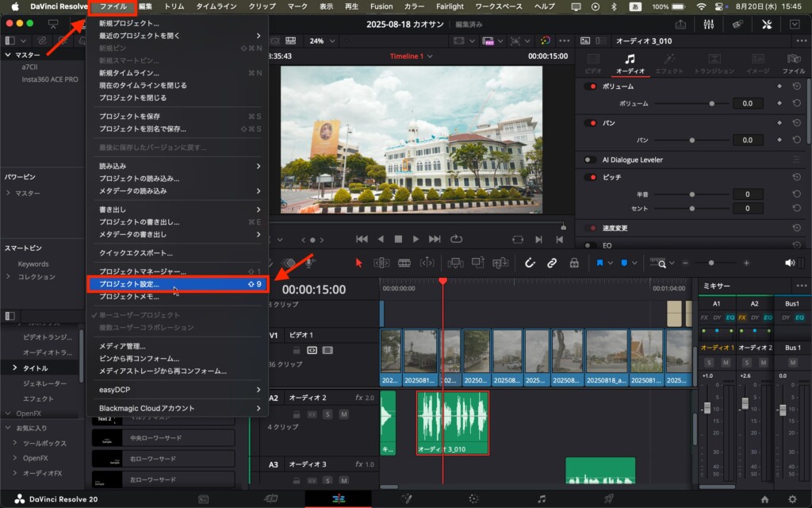Viewport: 812px width, 508px height.
Task: Click the chain link Linked Selection icon
Action: point(552,263)
